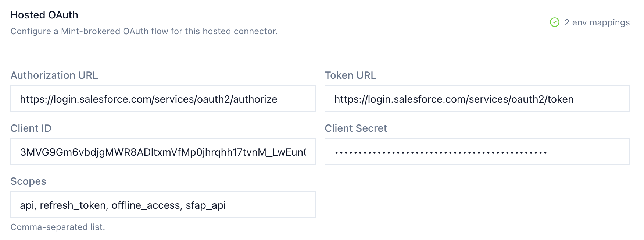The width and height of the screenshot is (644, 240).
Task: Select the "Client ID" label text
Action: pyautogui.click(x=31, y=128)
